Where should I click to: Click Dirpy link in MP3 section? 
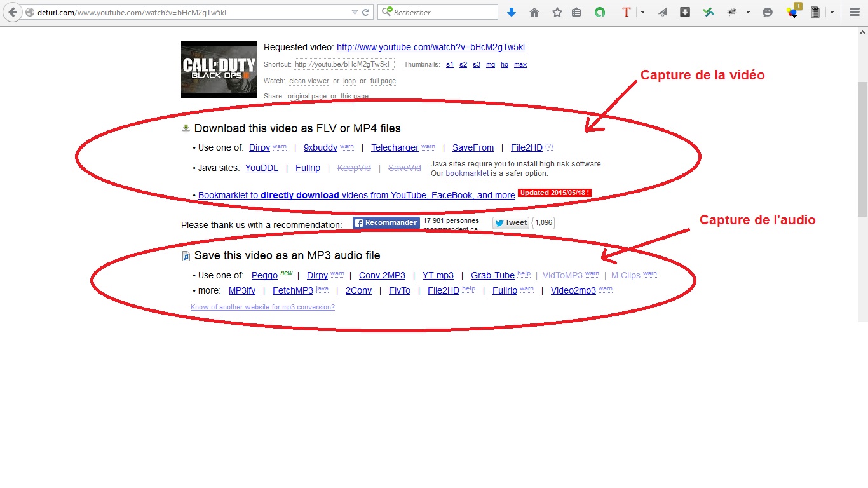317,275
